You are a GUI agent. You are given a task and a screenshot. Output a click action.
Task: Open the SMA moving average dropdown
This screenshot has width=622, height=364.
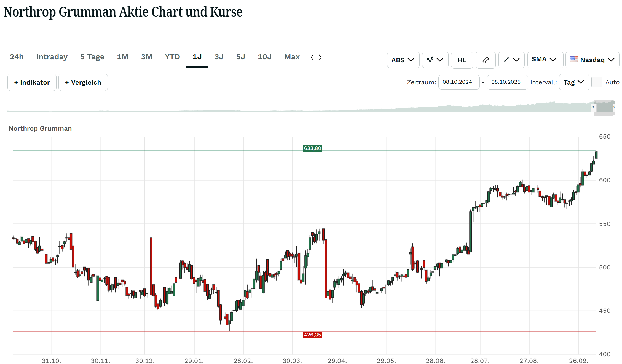(x=545, y=60)
